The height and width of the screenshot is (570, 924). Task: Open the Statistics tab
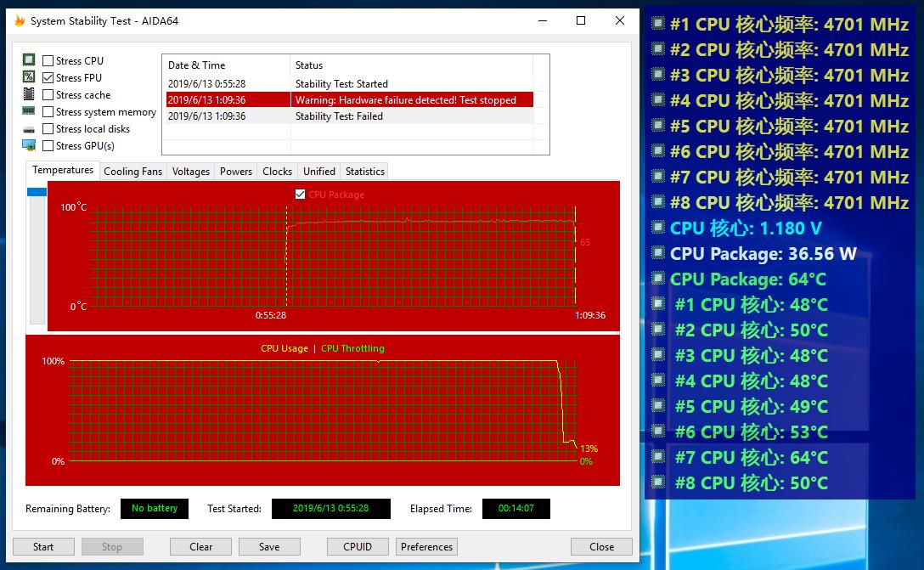pos(365,171)
